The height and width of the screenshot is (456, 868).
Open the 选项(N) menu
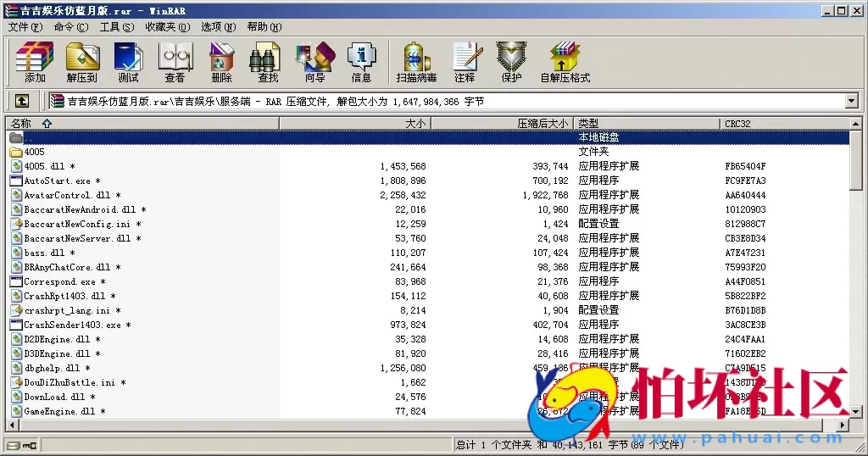(x=218, y=26)
